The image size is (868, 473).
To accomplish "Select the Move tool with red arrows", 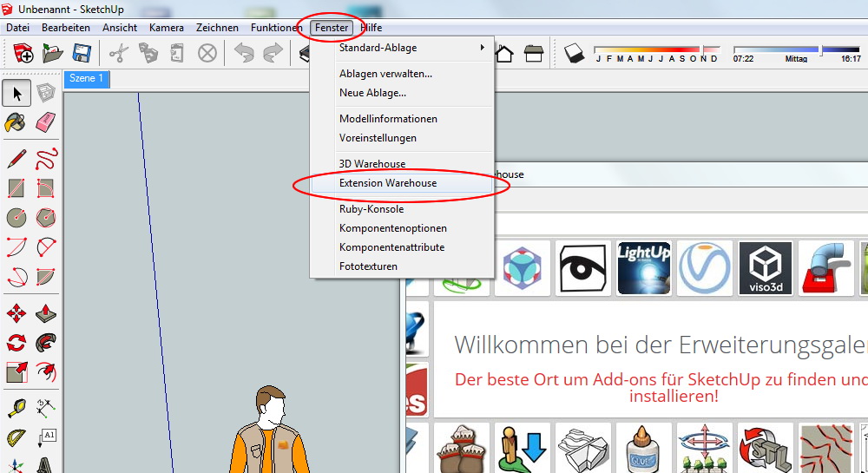I will click(16, 313).
